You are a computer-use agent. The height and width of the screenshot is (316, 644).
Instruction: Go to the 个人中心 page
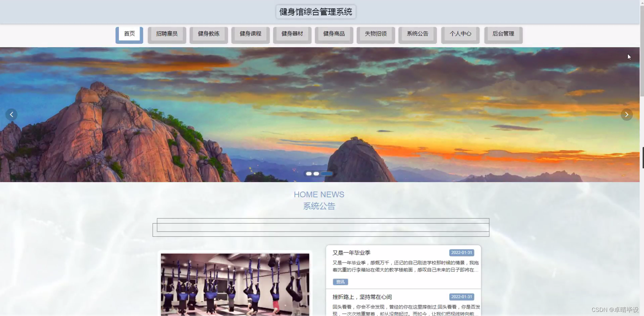pyautogui.click(x=460, y=33)
